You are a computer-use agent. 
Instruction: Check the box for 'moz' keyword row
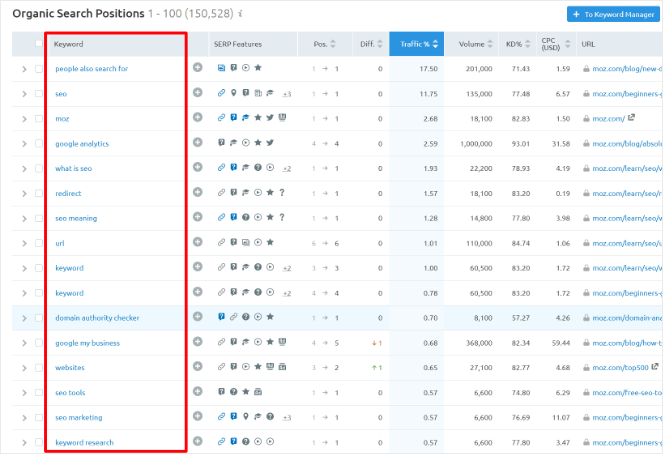(39, 119)
